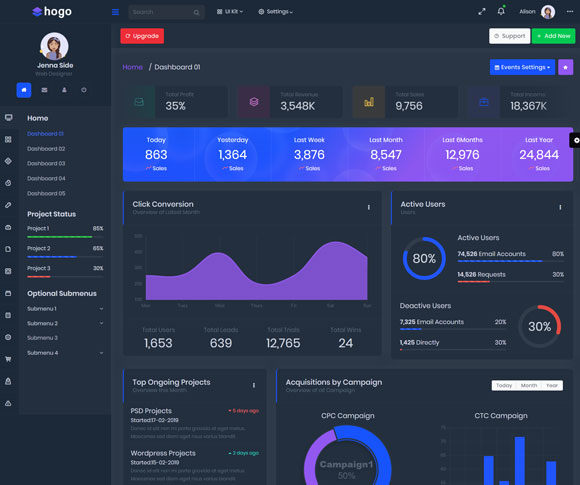Click the grid apps icon in left rail
The height and width of the screenshot is (485, 580).
[x=8, y=139]
